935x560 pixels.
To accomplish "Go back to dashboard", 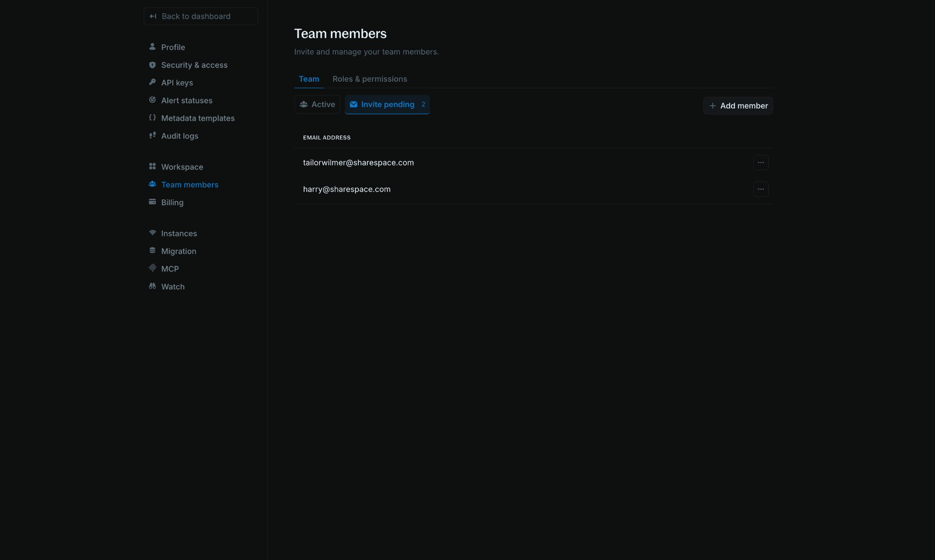I will point(201,16).
